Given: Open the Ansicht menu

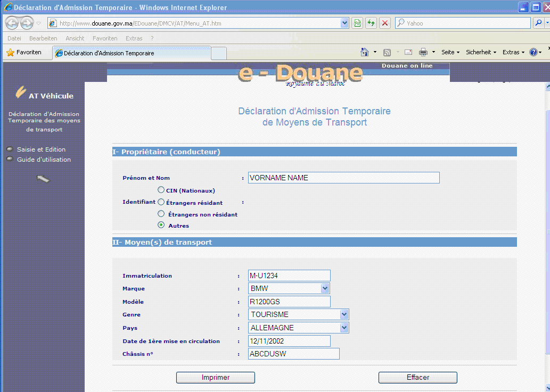Looking at the screenshot, I should (x=75, y=38).
